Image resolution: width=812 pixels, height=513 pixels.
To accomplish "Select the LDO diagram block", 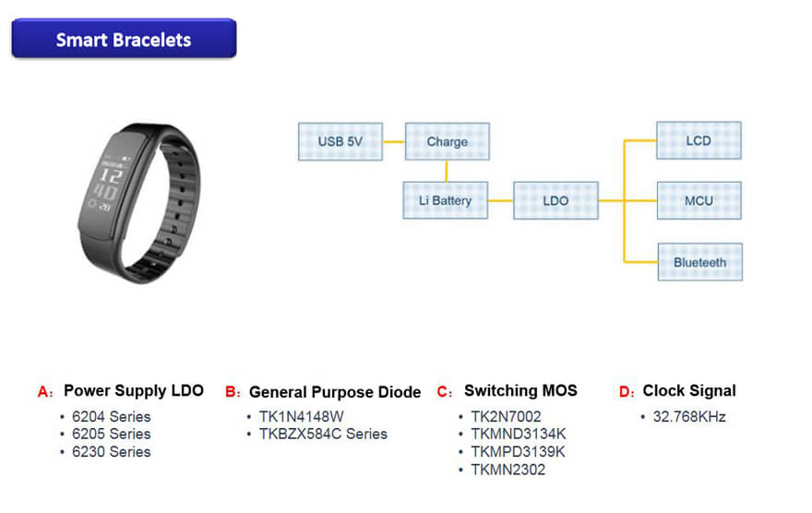I will pos(555,200).
